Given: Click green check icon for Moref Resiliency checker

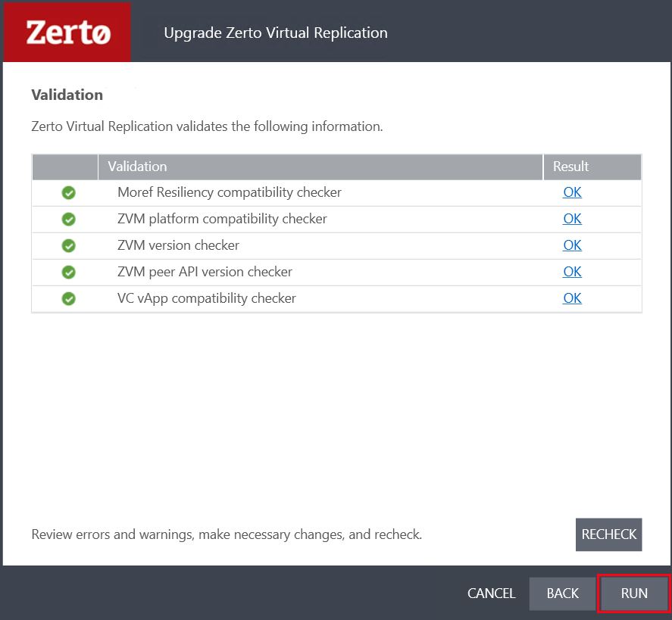Looking at the screenshot, I should [x=69, y=193].
